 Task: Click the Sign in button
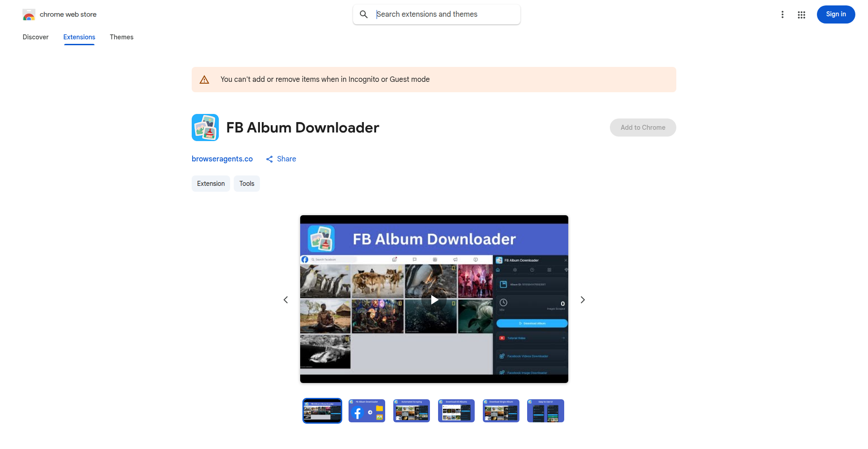point(836,14)
